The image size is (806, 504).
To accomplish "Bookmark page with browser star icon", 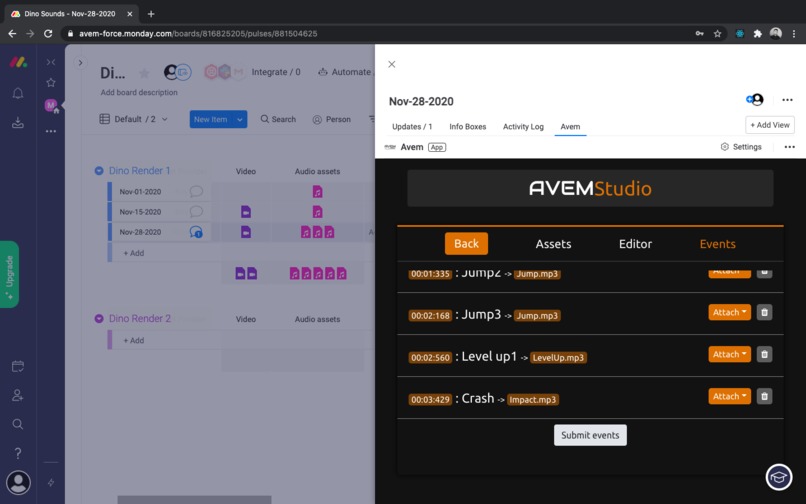I will click(x=718, y=33).
